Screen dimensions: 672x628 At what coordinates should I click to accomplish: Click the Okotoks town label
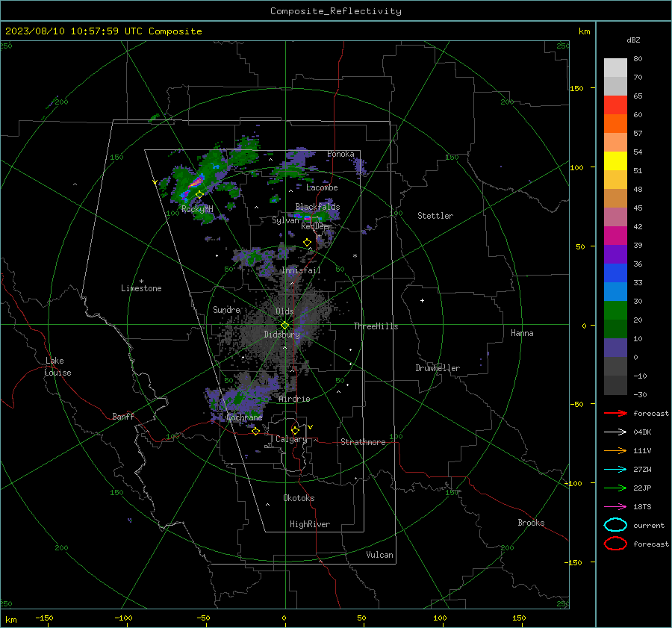(x=299, y=498)
